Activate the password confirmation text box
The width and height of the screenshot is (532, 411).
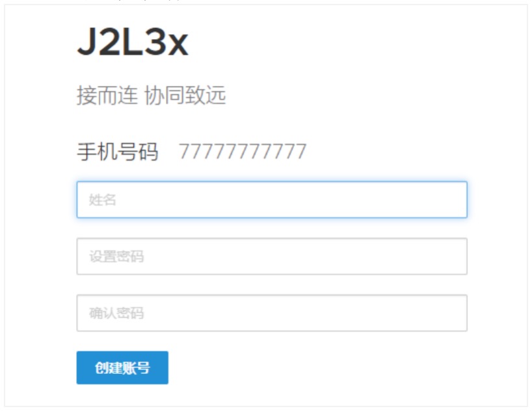[x=272, y=313]
